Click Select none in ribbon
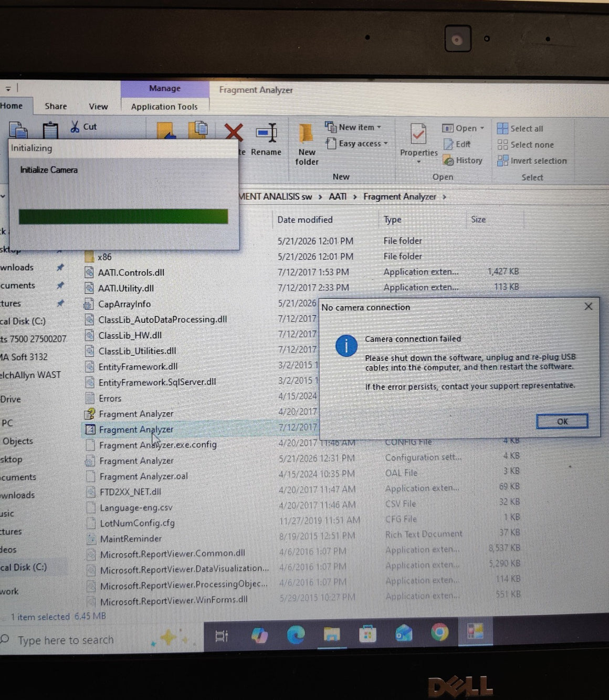Image resolution: width=609 pixels, height=700 pixels. click(x=526, y=145)
